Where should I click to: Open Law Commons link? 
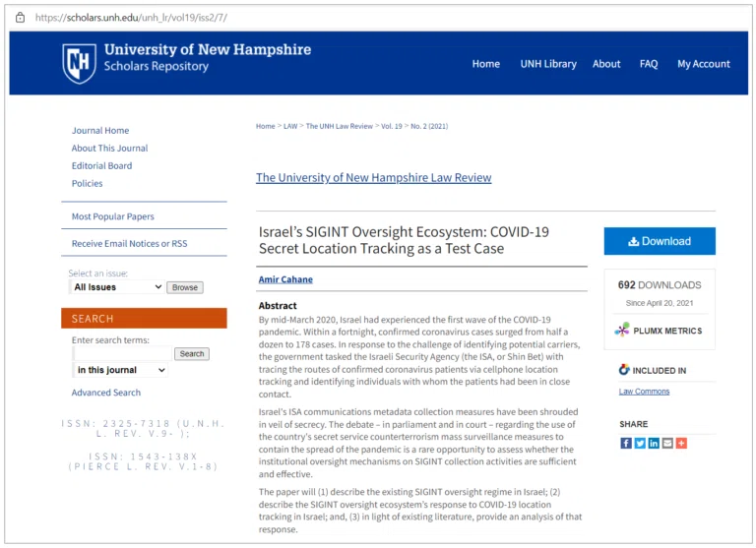644,392
